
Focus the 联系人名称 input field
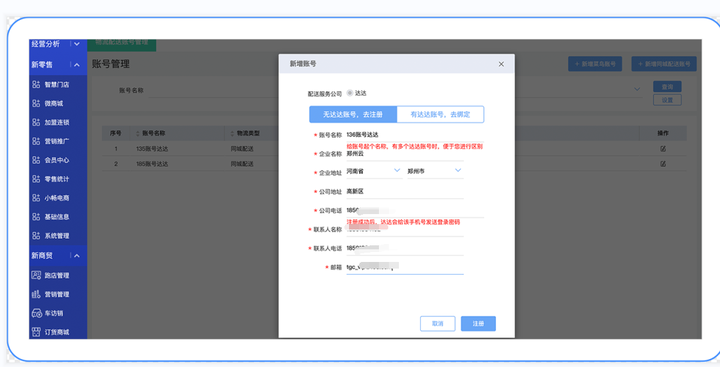coord(405,230)
